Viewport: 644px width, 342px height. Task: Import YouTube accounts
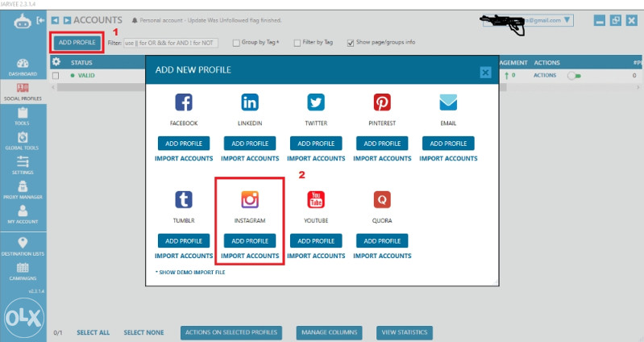pyautogui.click(x=316, y=256)
